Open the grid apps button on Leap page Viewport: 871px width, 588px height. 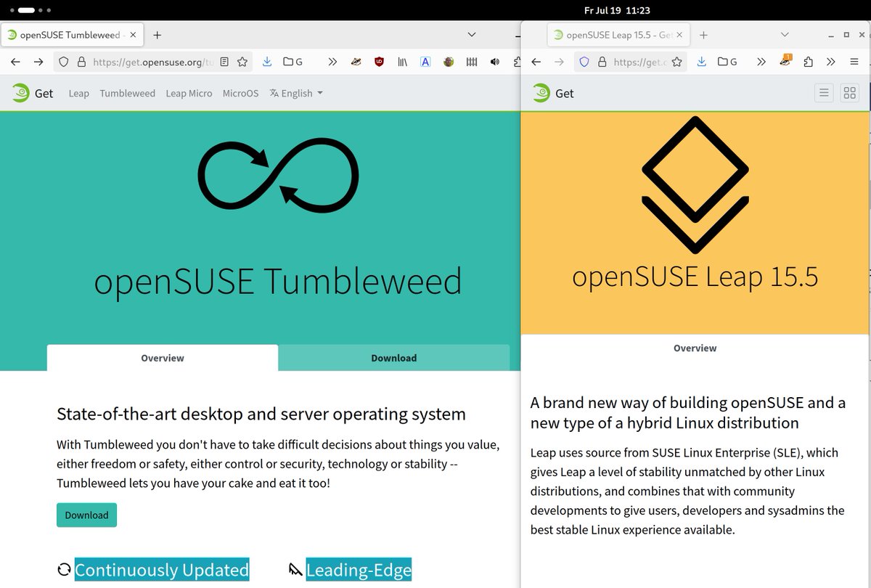(850, 93)
